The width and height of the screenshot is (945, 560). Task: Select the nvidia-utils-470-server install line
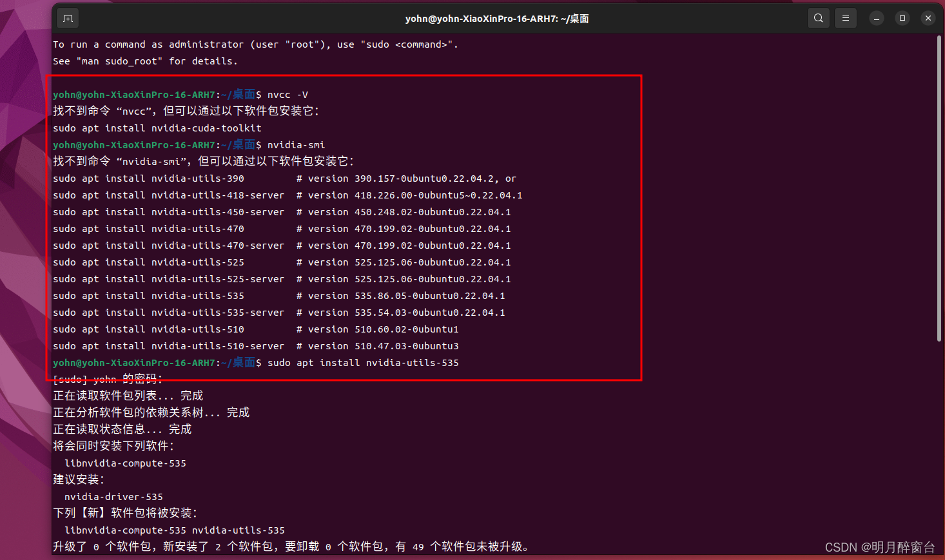click(282, 246)
